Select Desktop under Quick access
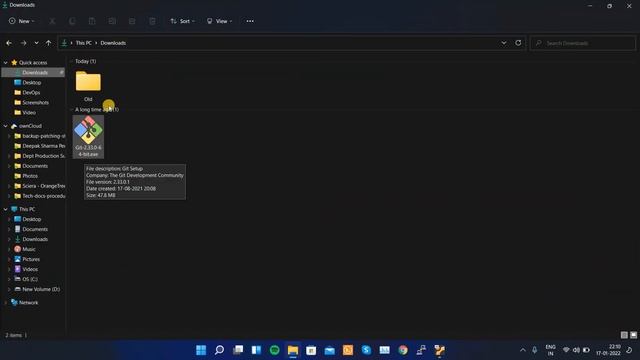 click(33, 82)
